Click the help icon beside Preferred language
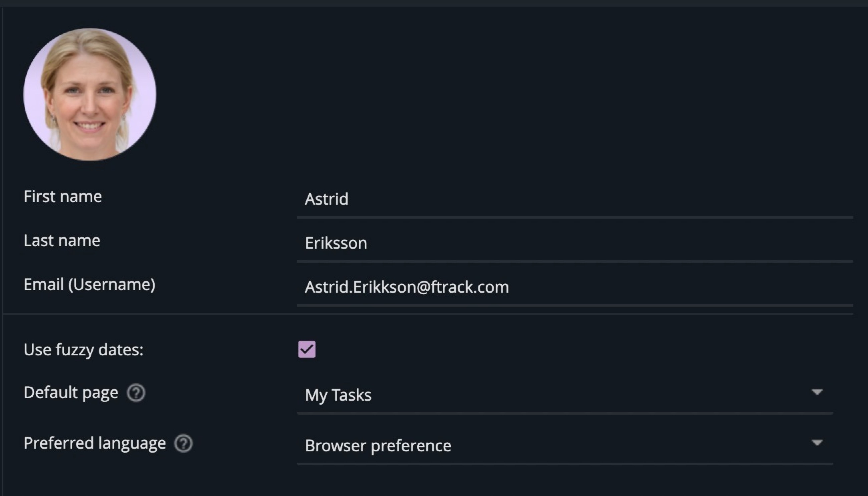868x496 pixels. pos(183,444)
